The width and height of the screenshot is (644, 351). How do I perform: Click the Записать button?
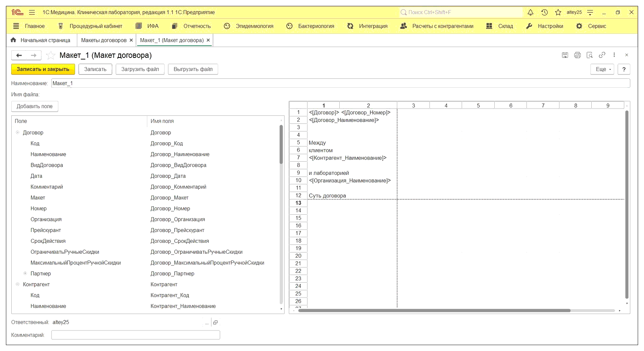point(95,69)
